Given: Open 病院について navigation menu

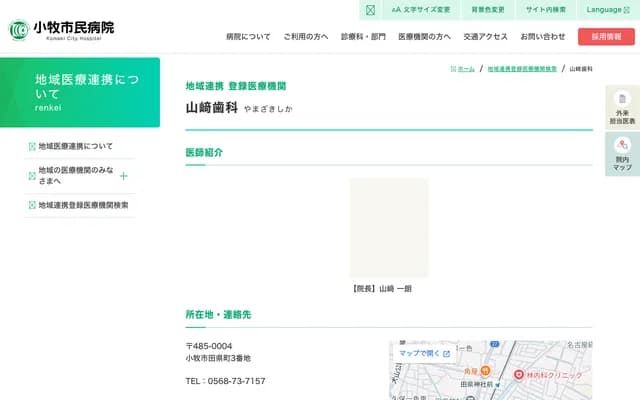Looking at the screenshot, I should pos(248,36).
